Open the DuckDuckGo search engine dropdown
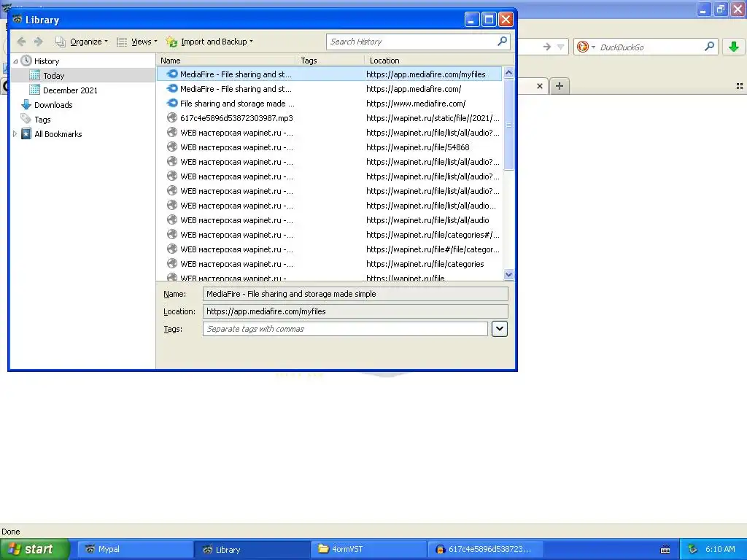Image resolution: width=747 pixels, height=560 pixels. tap(586, 47)
